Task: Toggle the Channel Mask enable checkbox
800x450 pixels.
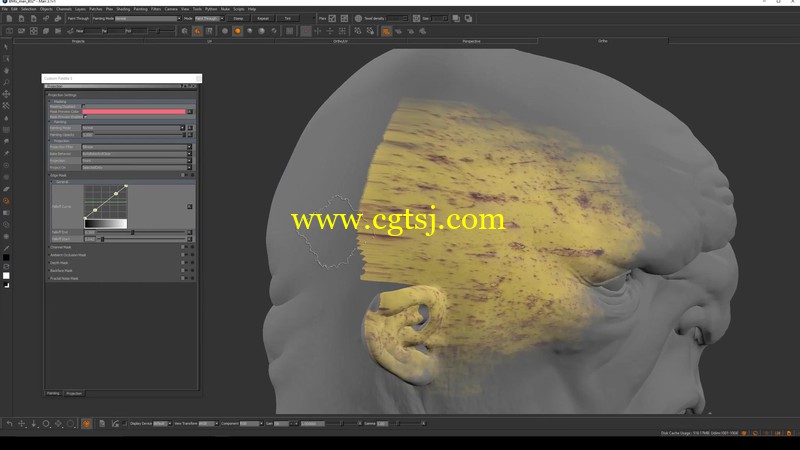Action: point(182,247)
